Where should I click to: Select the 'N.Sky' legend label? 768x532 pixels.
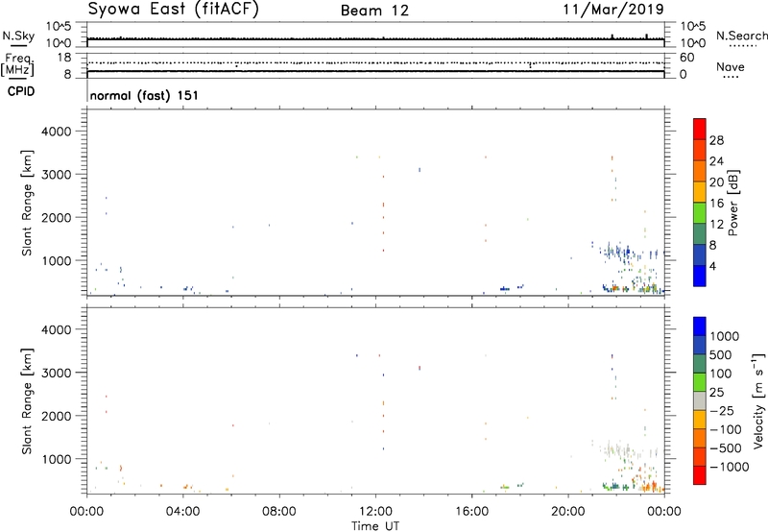pyautogui.click(x=18, y=36)
